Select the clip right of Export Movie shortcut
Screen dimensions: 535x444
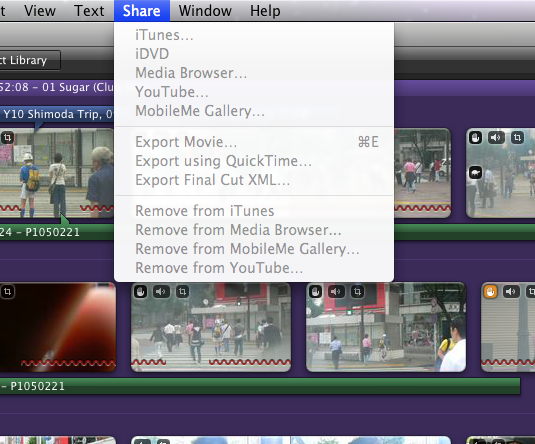(x=422, y=173)
